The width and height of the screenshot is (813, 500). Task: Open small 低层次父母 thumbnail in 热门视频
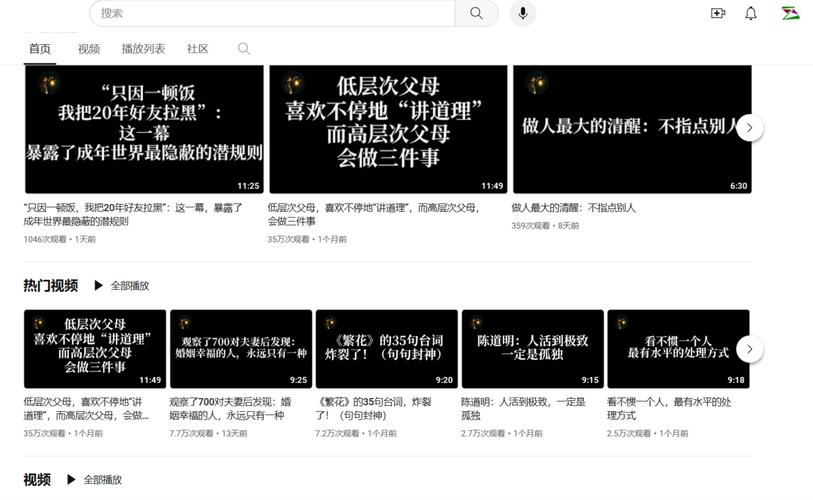[x=95, y=349]
